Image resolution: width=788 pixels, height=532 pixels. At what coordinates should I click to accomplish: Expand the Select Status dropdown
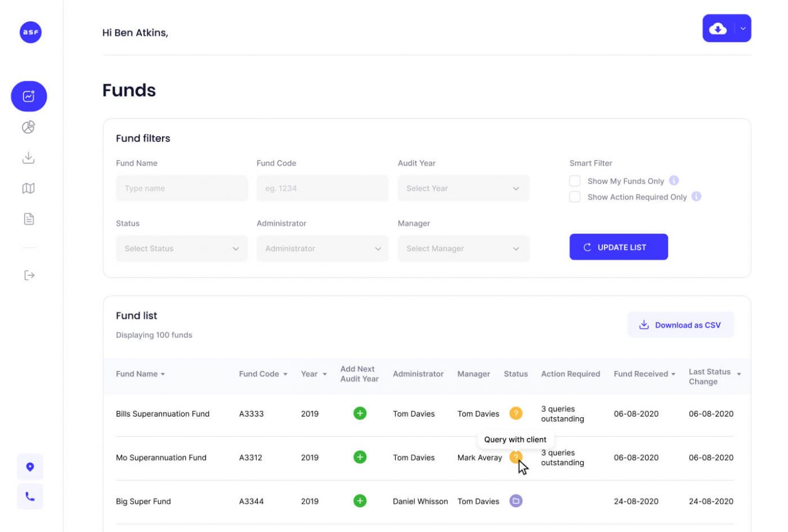(182, 249)
